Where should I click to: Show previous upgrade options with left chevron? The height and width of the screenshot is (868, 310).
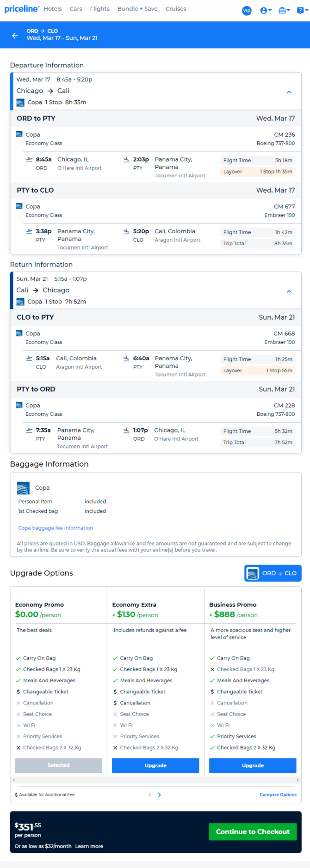149,795
